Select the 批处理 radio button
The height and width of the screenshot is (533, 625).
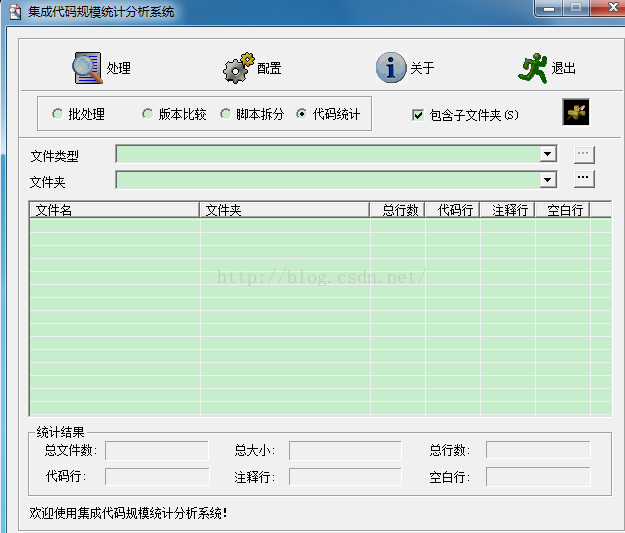(57, 114)
